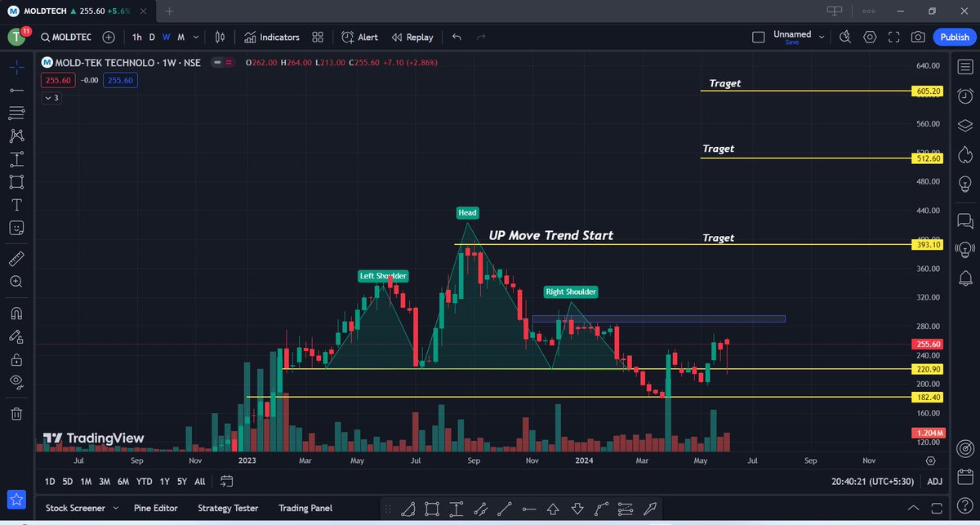The image size is (980, 525).
Task: Expand the Stock Screener dropdown arrow
Action: pos(116,508)
